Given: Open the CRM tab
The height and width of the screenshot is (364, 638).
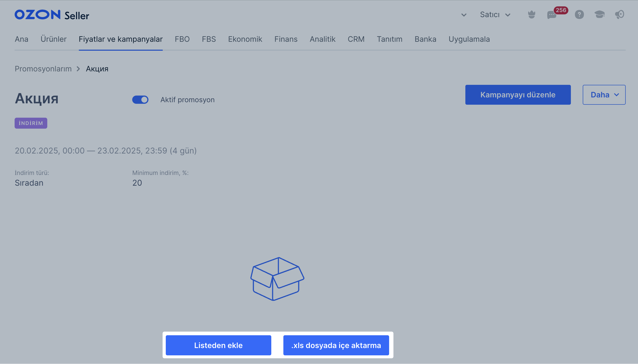Looking at the screenshot, I should coord(356,39).
